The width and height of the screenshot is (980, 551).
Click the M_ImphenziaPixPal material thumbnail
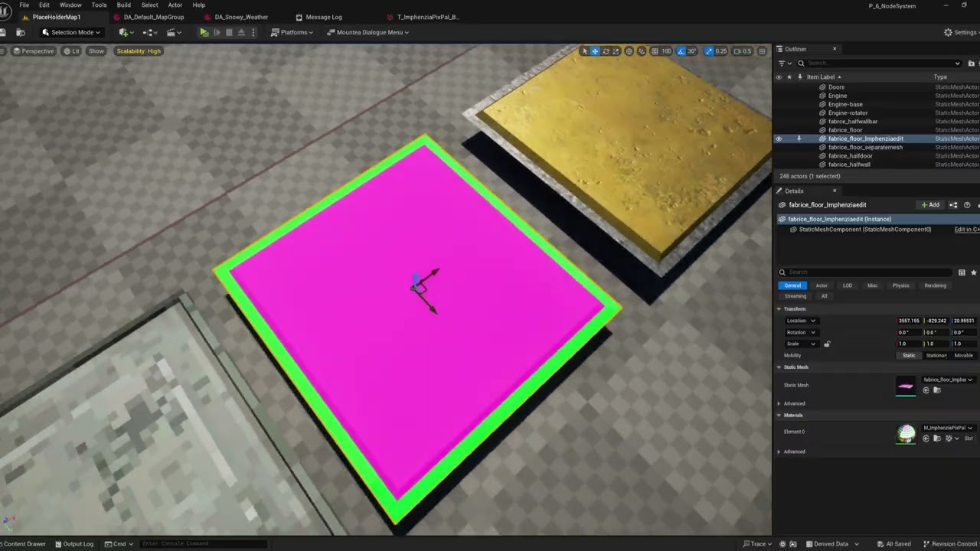[x=906, y=434]
